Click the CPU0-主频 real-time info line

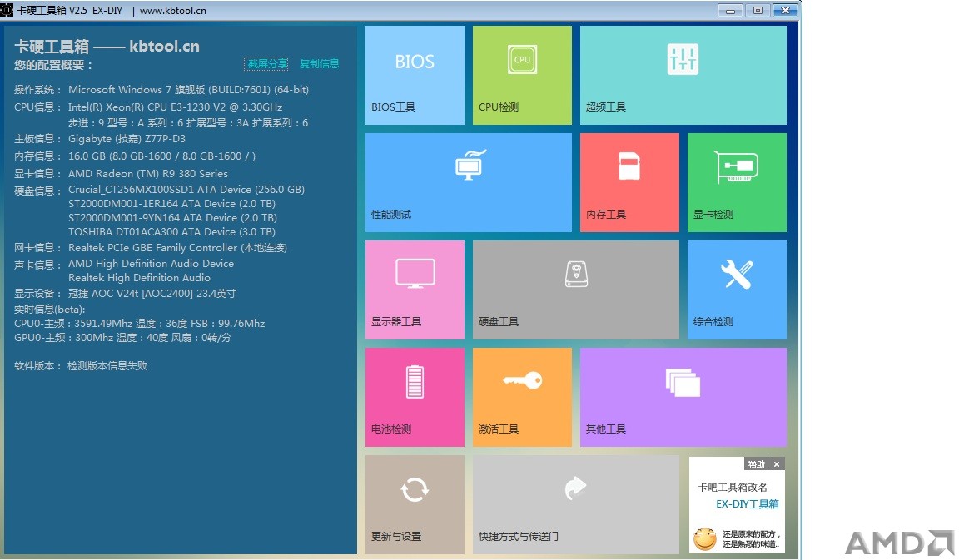pos(140,324)
